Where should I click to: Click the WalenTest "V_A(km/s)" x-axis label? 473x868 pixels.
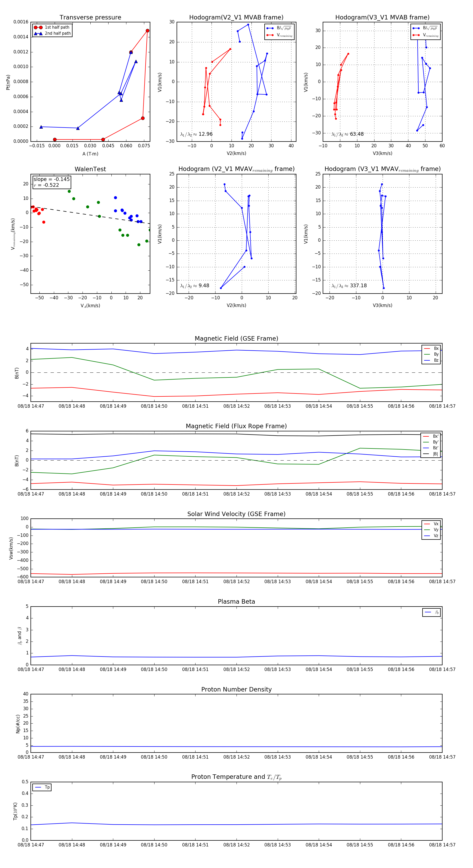coord(90,306)
